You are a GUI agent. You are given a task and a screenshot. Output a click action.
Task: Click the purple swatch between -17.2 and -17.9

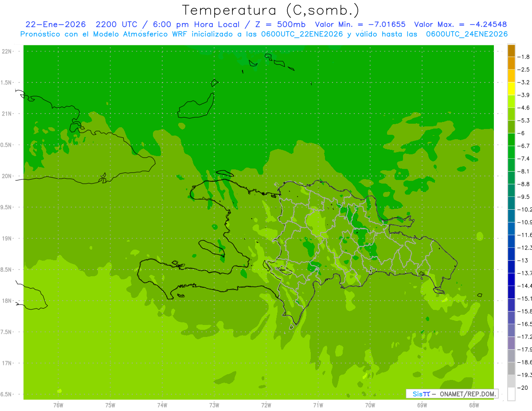pyautogui.click(x=511, y=343)
